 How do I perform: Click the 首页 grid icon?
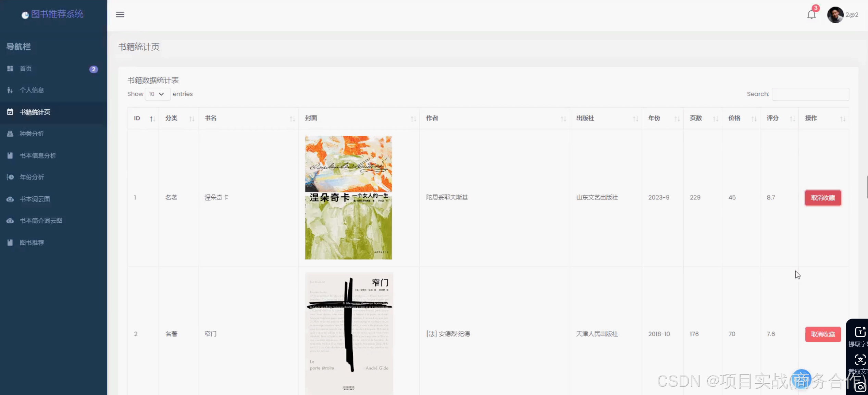[x=10, y=69]
